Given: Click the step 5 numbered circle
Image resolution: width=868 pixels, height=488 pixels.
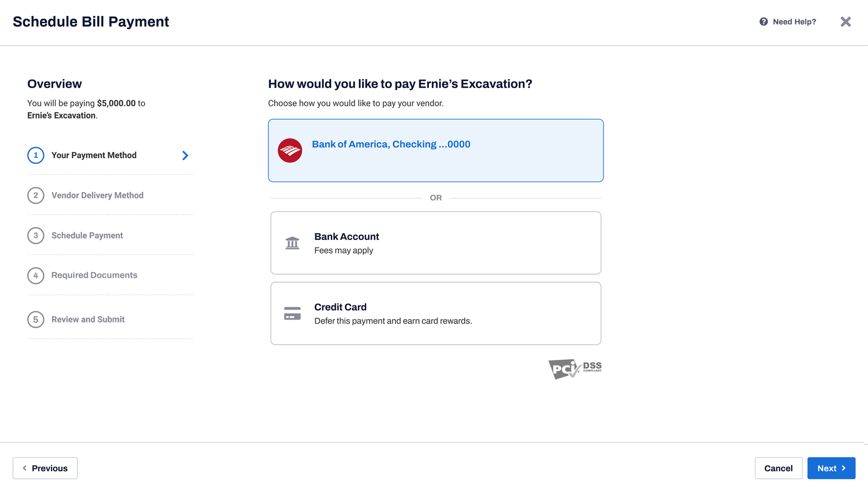Looking at the screenshot, I should tap(36, 320).
